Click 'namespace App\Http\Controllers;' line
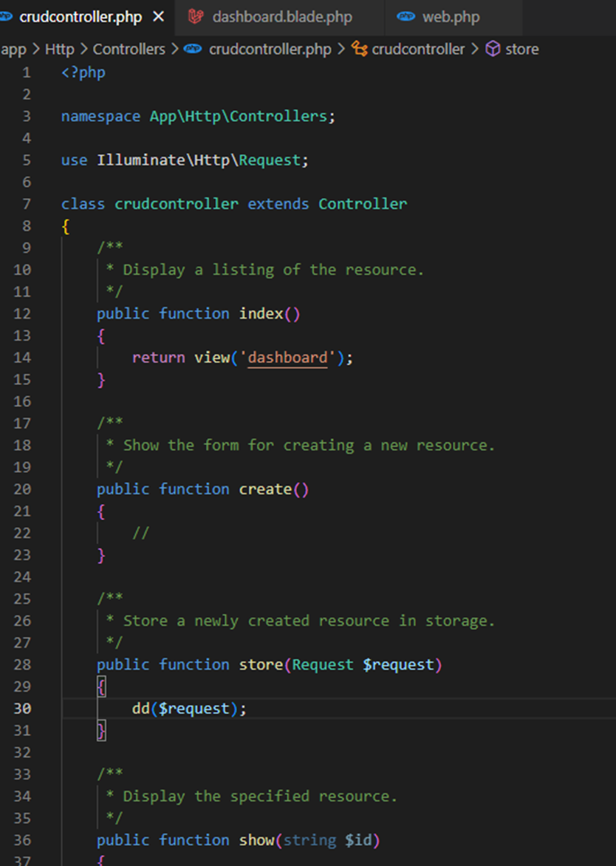The image size is (616, 866). point(198,117)
